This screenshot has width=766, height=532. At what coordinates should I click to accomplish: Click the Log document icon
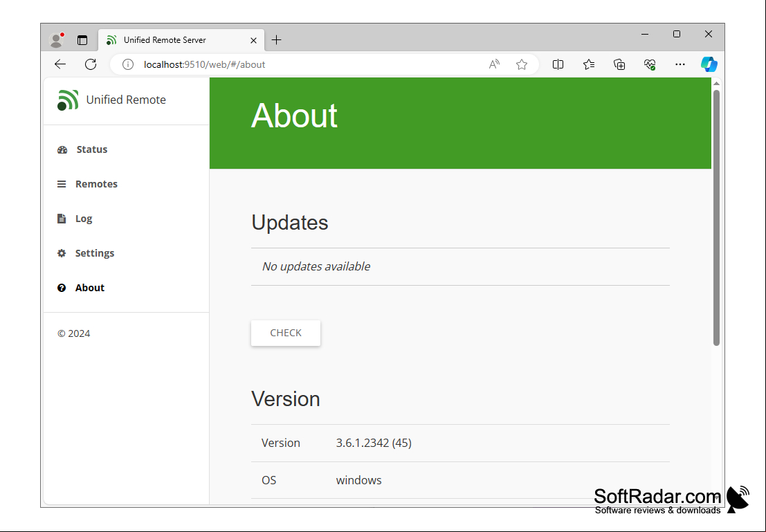(x=62, y=219)
